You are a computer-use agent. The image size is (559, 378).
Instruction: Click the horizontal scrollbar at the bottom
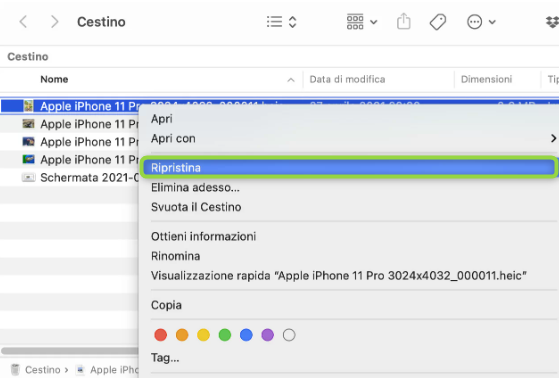70,351
